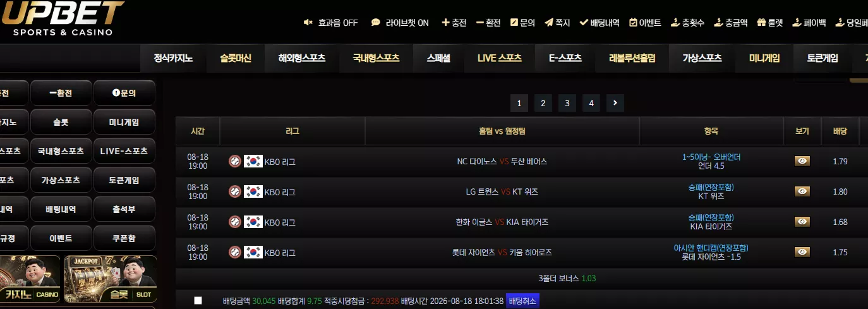868x309 pixels.
Task: Go to 가상스포츠 tab in navigation bar
Action: click(702, 58)
